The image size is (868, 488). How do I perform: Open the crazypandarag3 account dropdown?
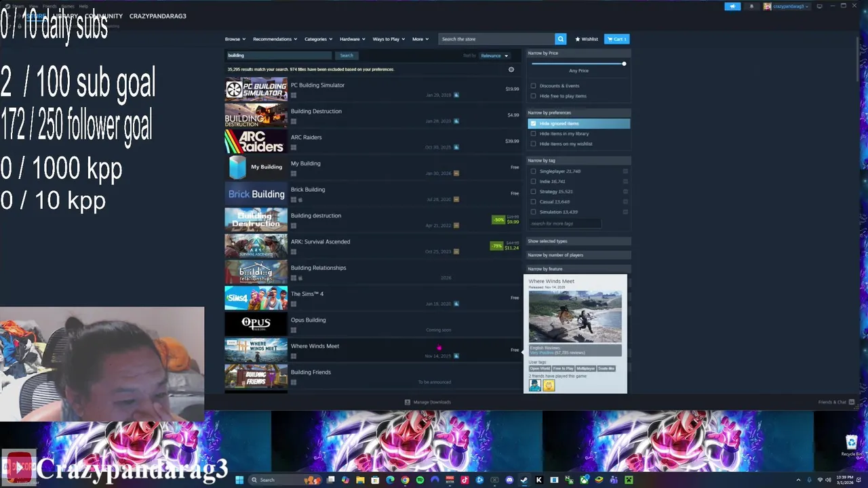786,6
